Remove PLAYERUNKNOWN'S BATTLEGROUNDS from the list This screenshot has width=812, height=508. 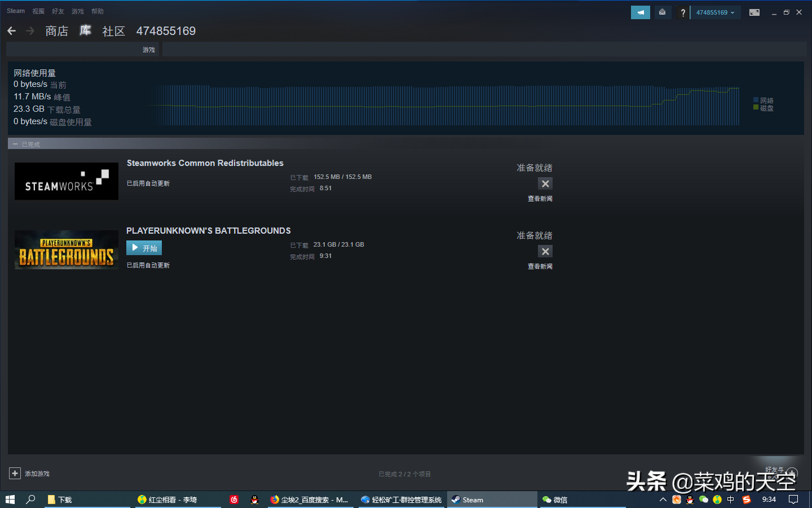[545, 251]
